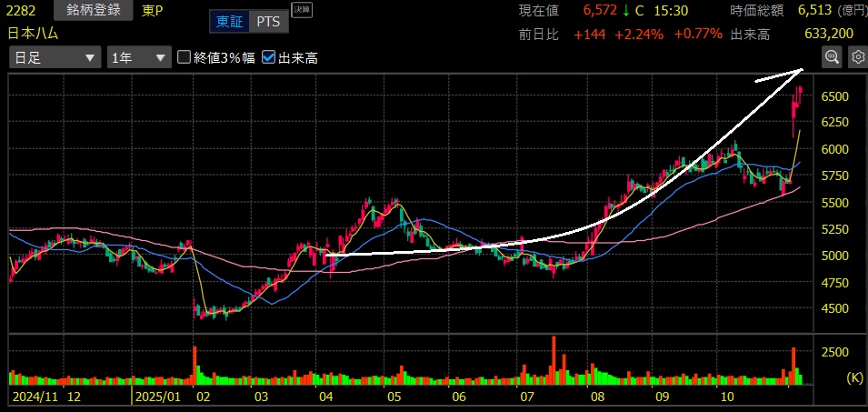Click the stock code 2282
868x412 pixels.
pyautogui.click(x=21, y=11)
